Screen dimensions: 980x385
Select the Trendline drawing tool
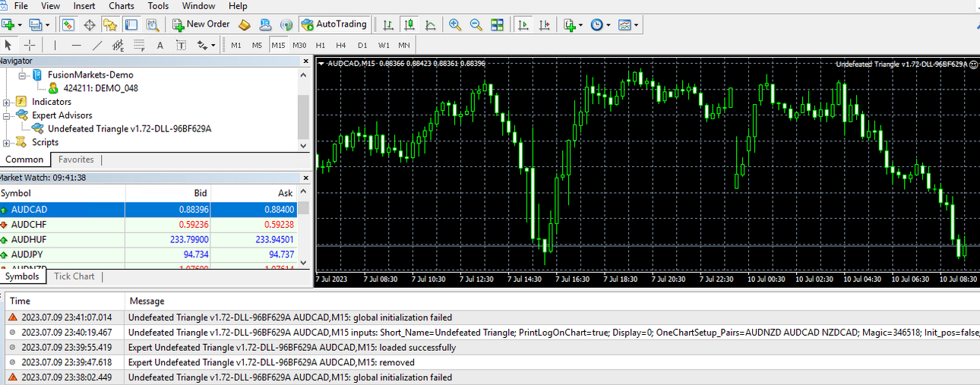pos(97,45)
